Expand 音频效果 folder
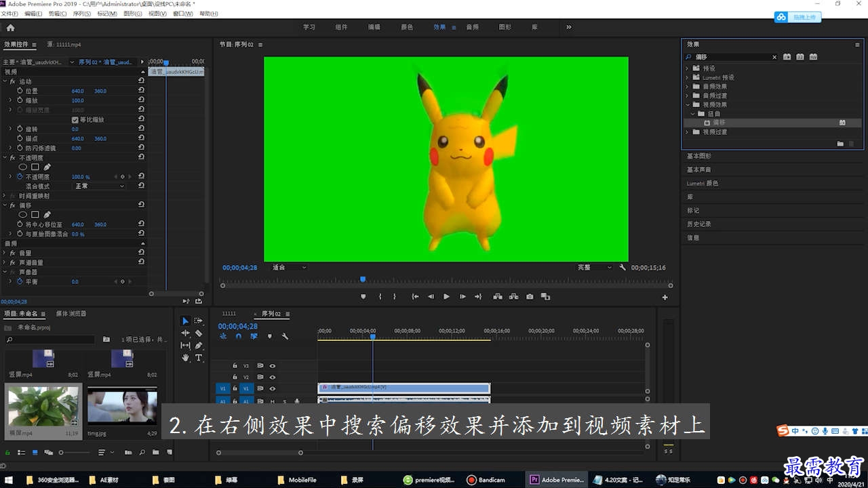The height and width of the screenshot is (488, 868). [687, 87]
